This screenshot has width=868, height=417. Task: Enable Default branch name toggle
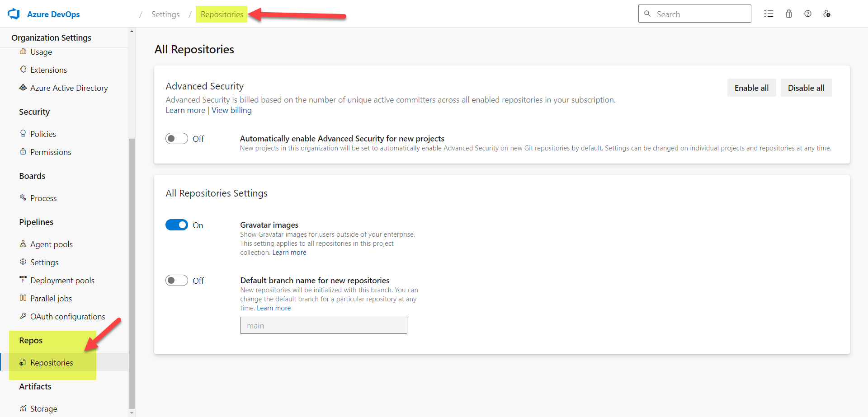tap(177, 281)
